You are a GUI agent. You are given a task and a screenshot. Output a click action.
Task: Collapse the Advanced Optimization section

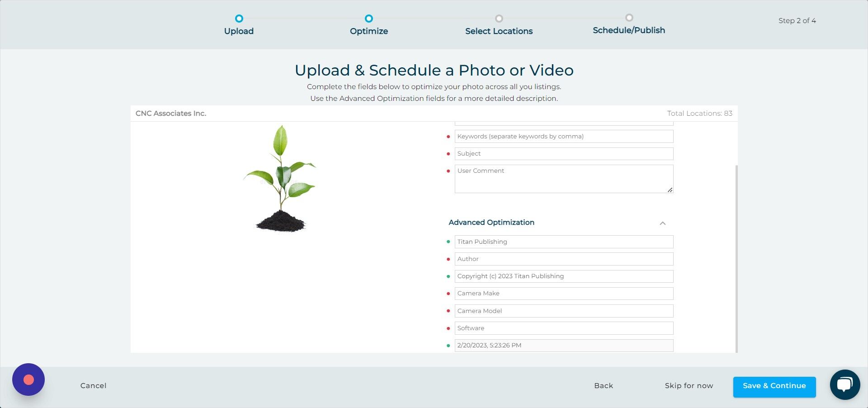663,223
